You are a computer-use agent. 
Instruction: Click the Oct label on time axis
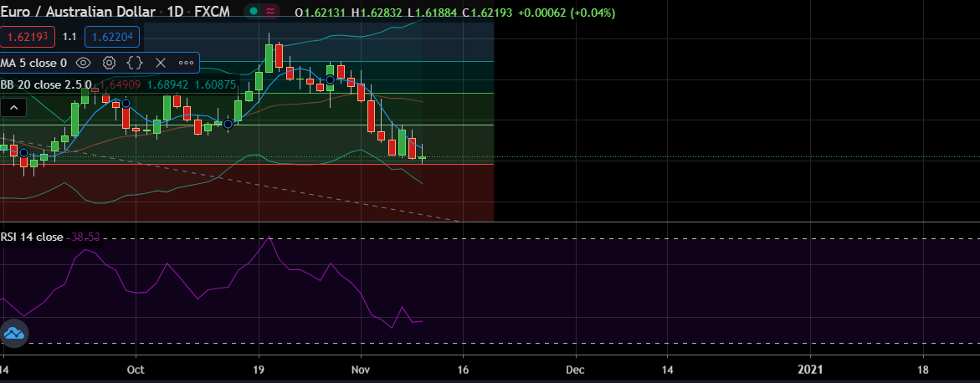[x=135, y=370]
